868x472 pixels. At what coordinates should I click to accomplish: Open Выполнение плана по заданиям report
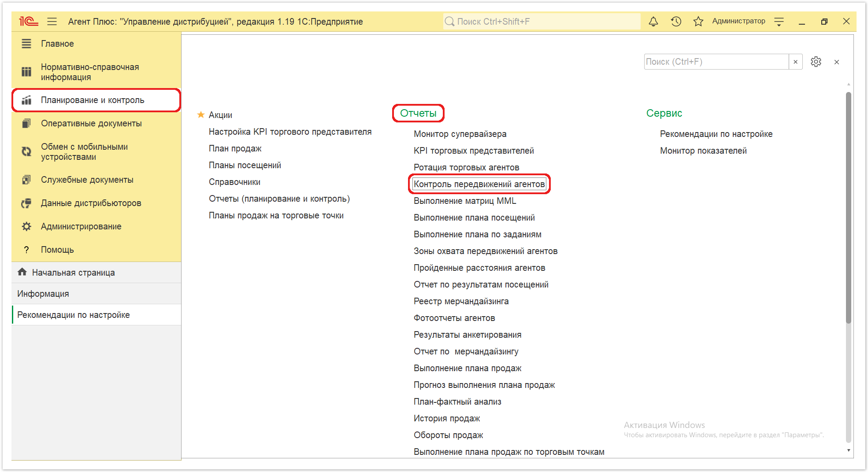tap(478, 234)
